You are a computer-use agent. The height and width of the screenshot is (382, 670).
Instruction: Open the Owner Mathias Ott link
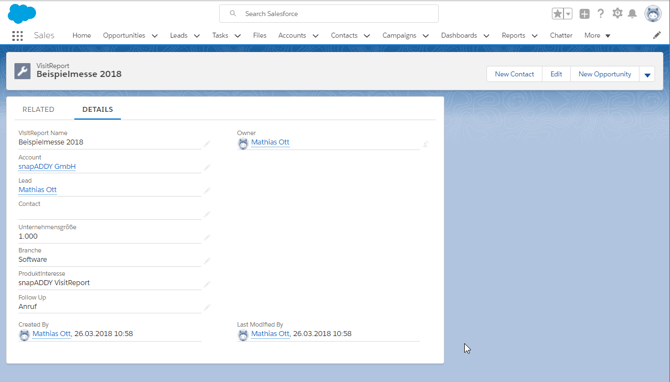270,142
